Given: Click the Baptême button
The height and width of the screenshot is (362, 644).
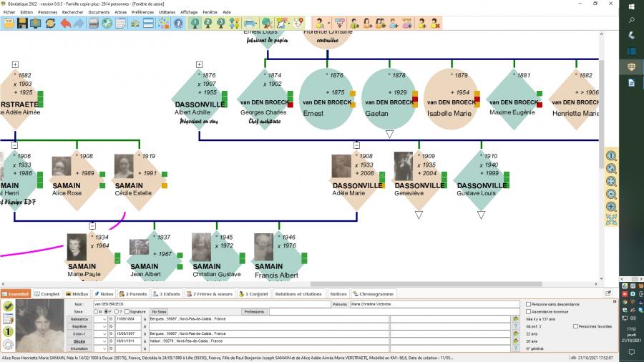Looking at the screenshot, I should coord(79,326).
